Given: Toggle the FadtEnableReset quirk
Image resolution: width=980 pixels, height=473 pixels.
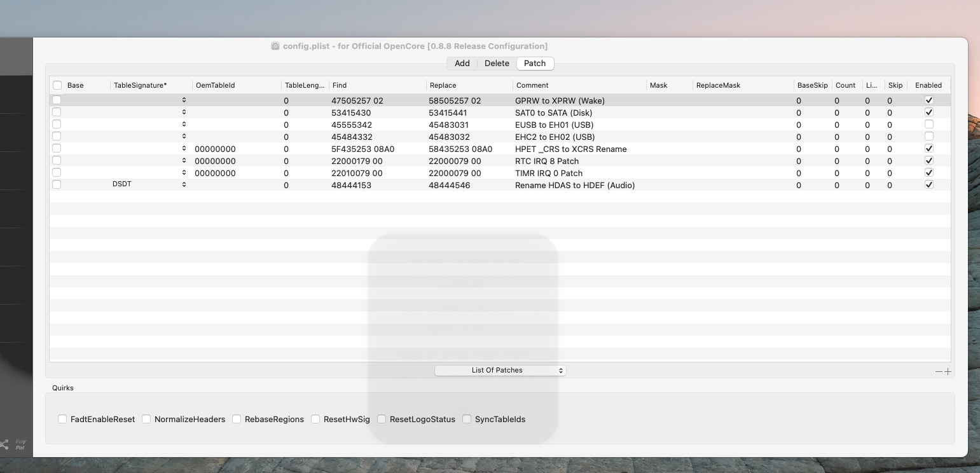Looking at the screenshot, I should pos(62,419).
